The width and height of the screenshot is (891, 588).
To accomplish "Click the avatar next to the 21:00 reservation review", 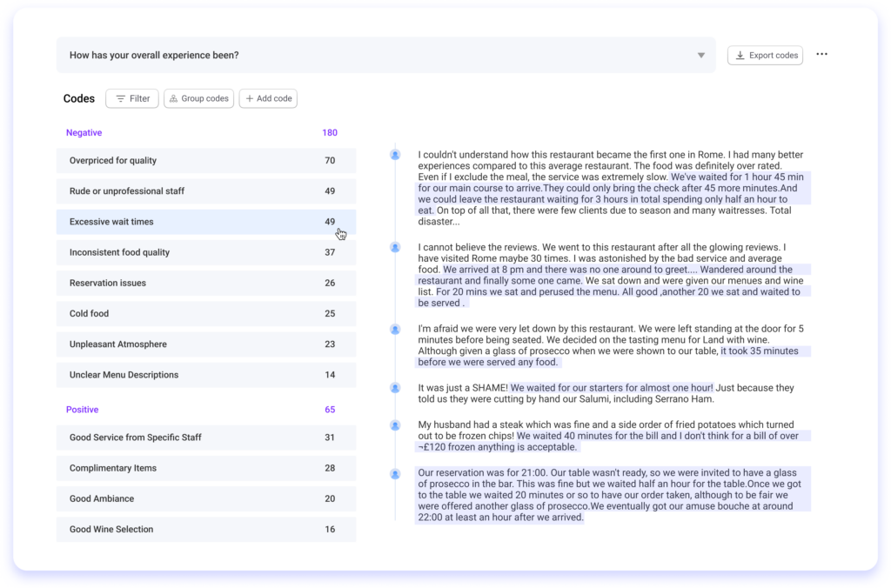I will click(x=395, y=474).
